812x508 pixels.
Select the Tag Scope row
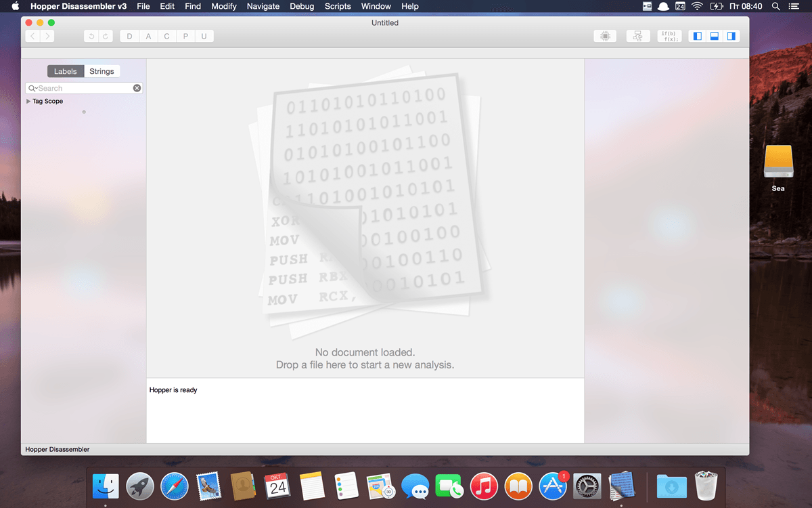pyautogui.click(x=83, y=101)
